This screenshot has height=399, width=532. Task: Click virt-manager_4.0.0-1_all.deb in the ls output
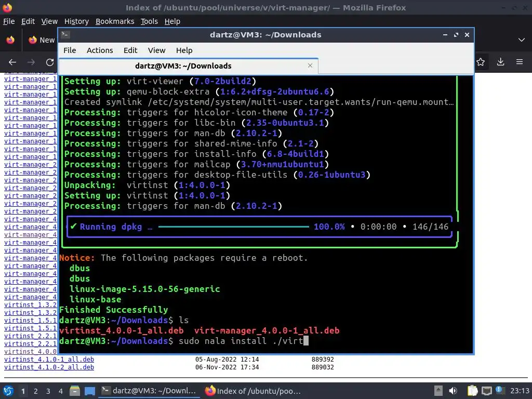pos(267,330)
